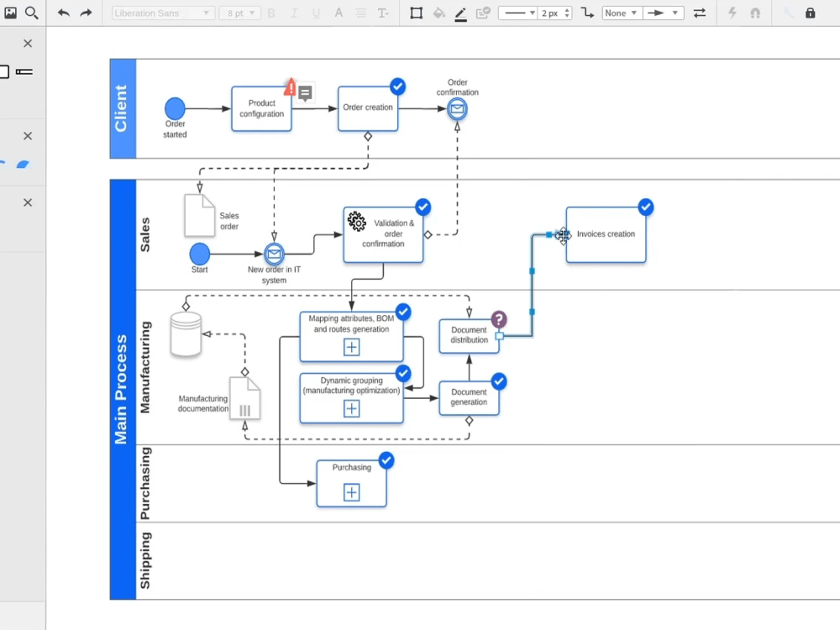Click the Flip Horizontal exchange icon
840x630 pixels.
700,13
